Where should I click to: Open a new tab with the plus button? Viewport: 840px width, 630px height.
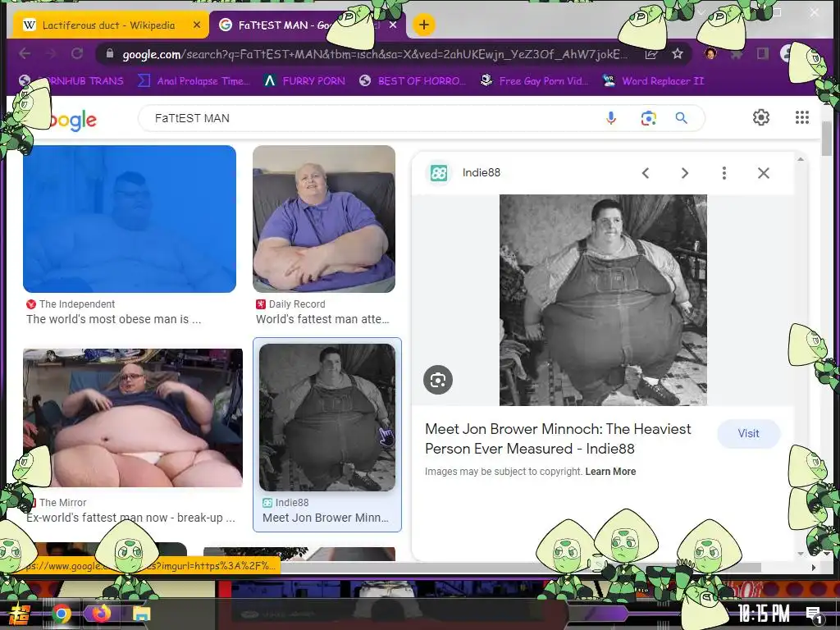click(424, 25)
